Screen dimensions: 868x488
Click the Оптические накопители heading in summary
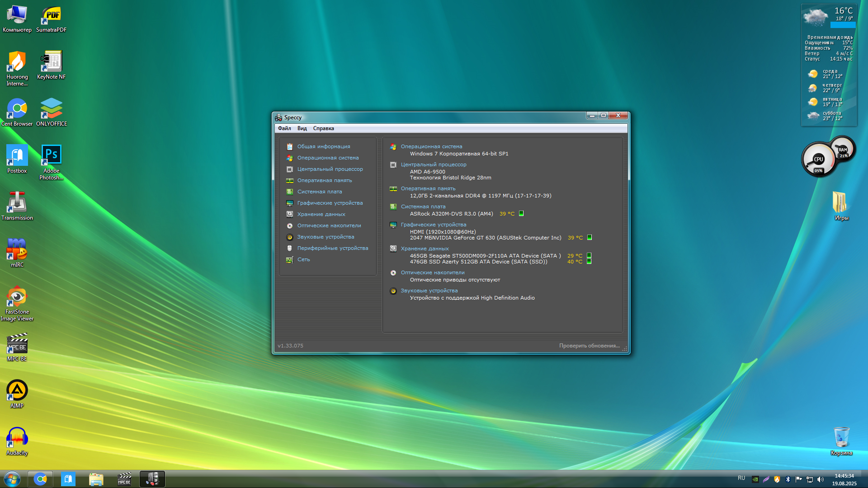(x=432, y=272)
